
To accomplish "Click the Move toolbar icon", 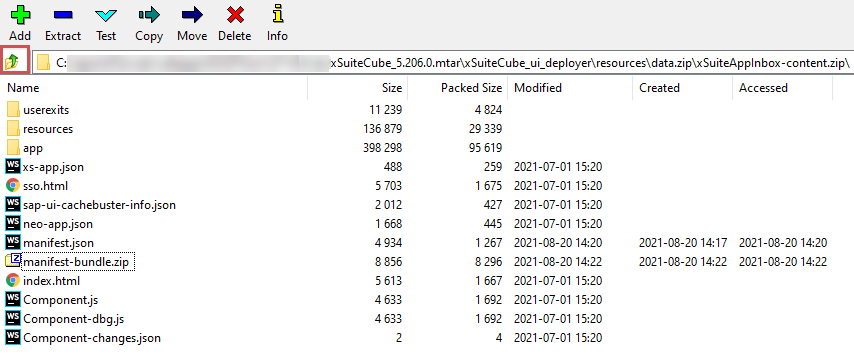I will [192, 14].
